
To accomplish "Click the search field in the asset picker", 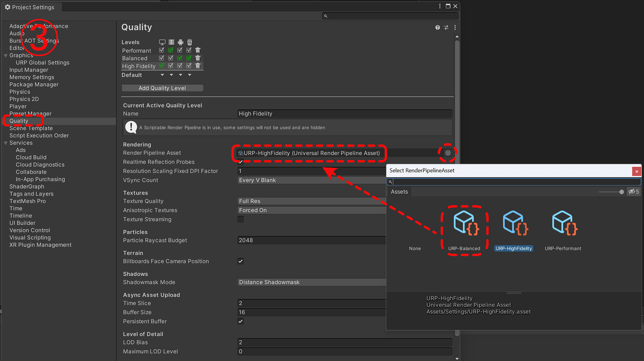I will click(513, 181).
